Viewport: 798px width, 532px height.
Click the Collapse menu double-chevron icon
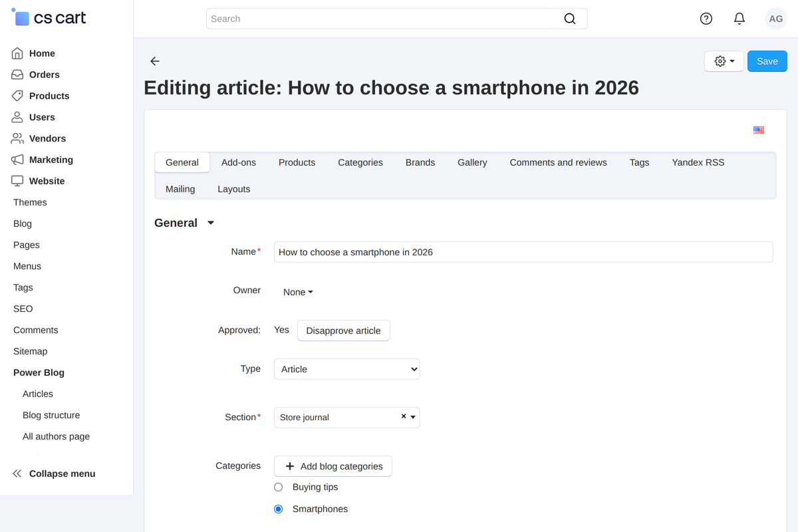[x=17, y=473]
